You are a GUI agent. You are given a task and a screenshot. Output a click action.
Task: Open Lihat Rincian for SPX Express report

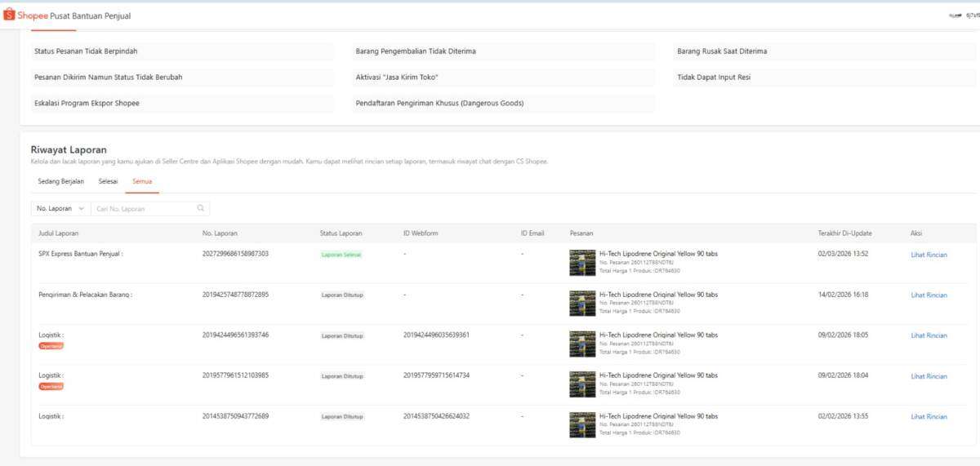pyautogui.click(x=929, y=255)
